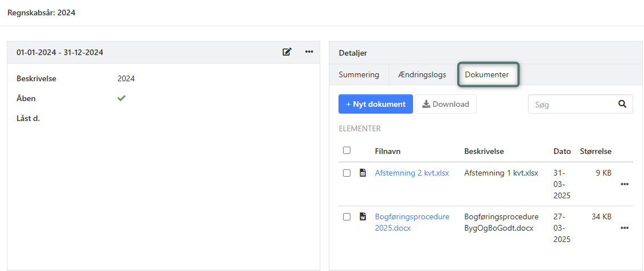Open the Afstemning 2 kvt.xlsx file link
The height and width of the screenshot is (271, 644).
(411, 173)
